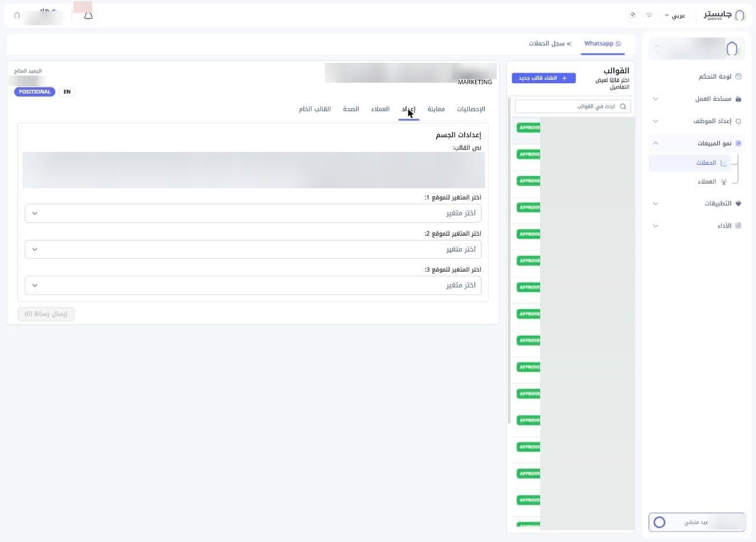
Task: Click the search magnifier in templates search
Action: 623,107
